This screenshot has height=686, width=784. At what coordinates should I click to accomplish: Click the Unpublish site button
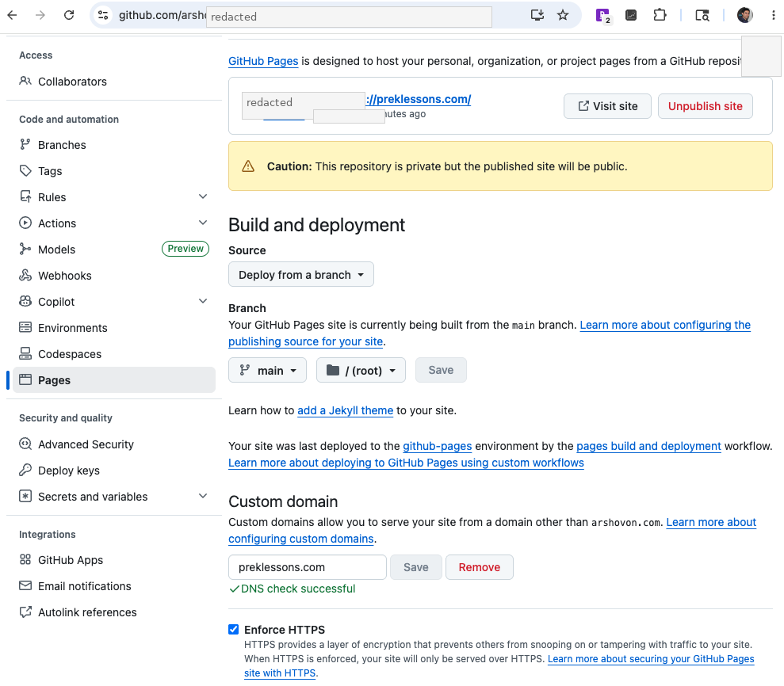[x=706, y=106]
